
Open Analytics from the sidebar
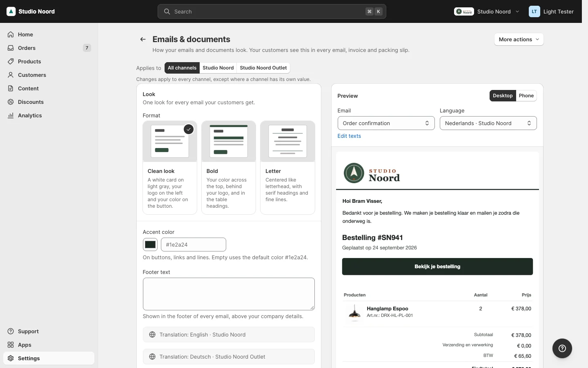coord(49,115)
